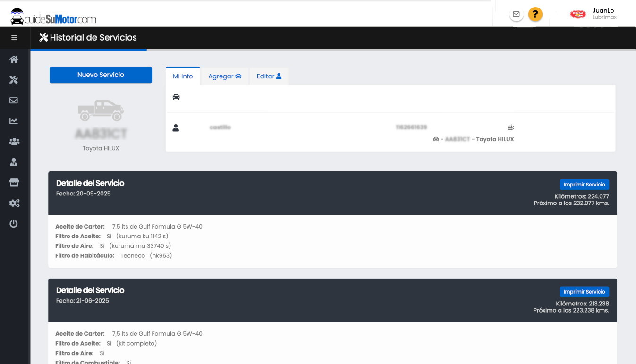Open the JuanLo Lubrimax user profile
636x364 pixels.
(594, 14)
